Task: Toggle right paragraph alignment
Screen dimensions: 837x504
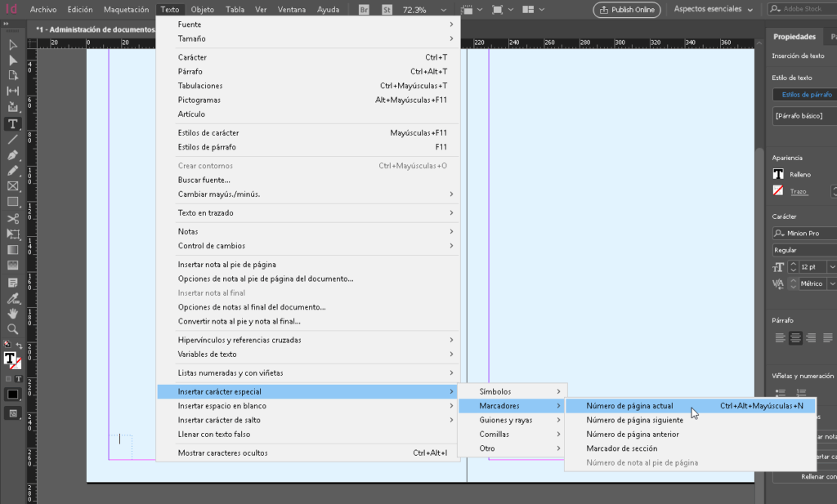Action: coord(811,338)
